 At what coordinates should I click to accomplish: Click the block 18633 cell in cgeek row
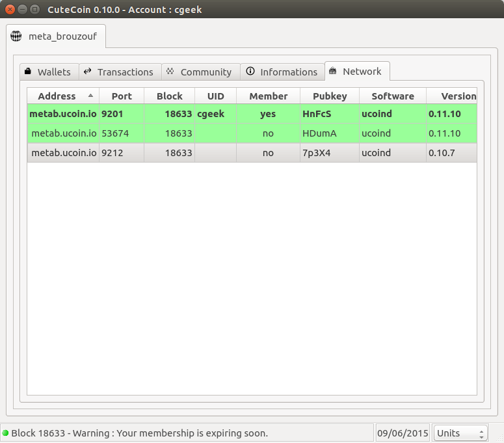point(169,114)
